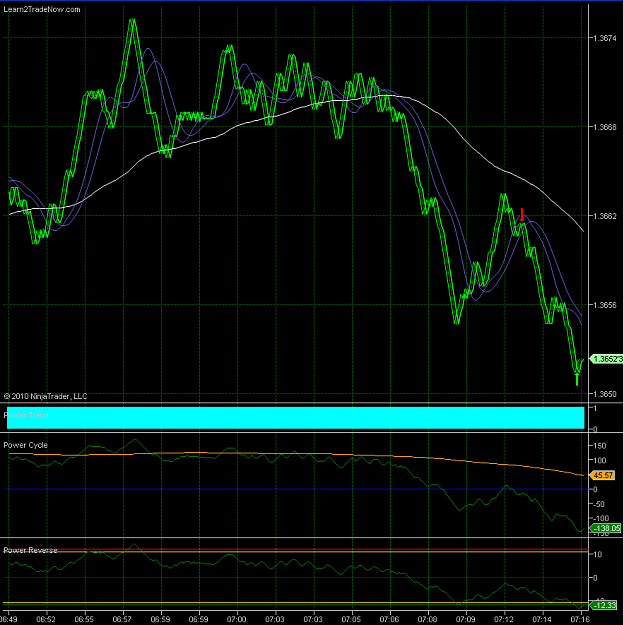Click the green -12.33 value marker
This screenshot has width=624, height=625.
604,605
